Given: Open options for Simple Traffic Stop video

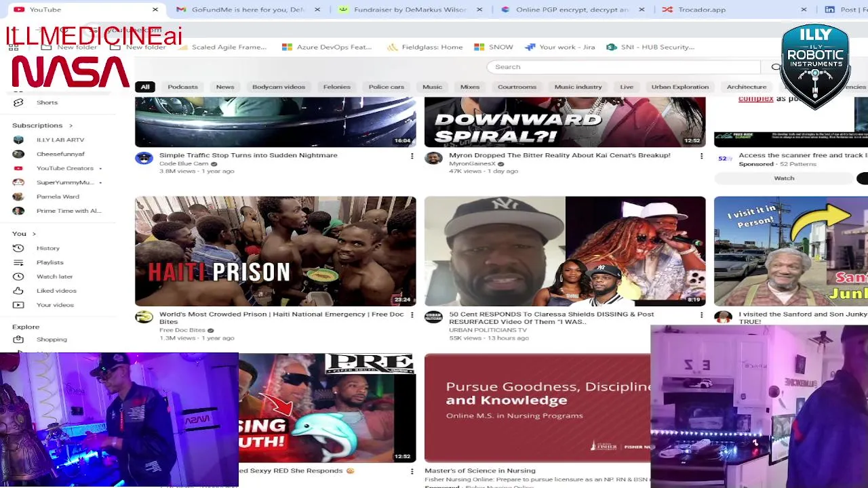Looking at the screenshot, I should (x=412, y=157).
